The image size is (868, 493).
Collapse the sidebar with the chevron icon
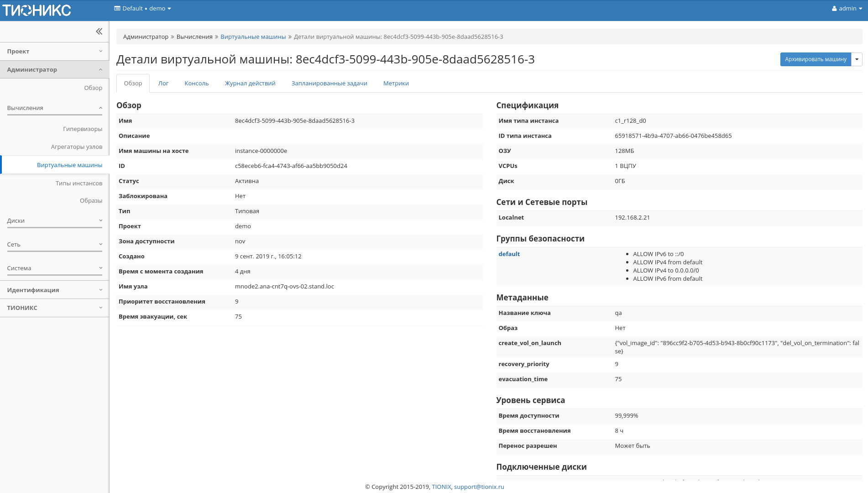pos(99,31)
